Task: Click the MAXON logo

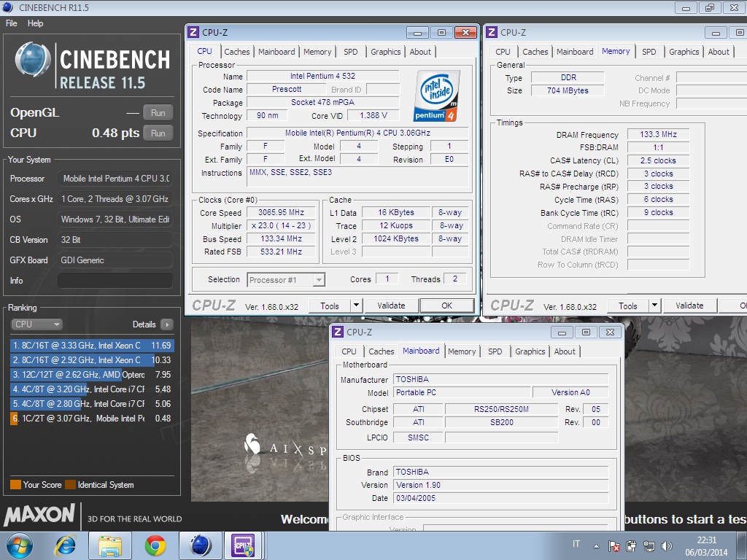Action: point(39,516)
